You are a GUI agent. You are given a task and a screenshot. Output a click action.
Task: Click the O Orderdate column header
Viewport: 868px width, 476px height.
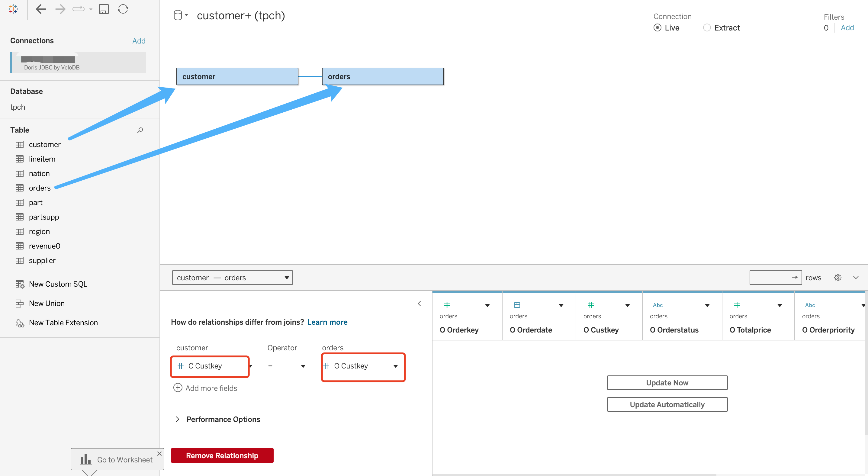[x=530, y=330]
